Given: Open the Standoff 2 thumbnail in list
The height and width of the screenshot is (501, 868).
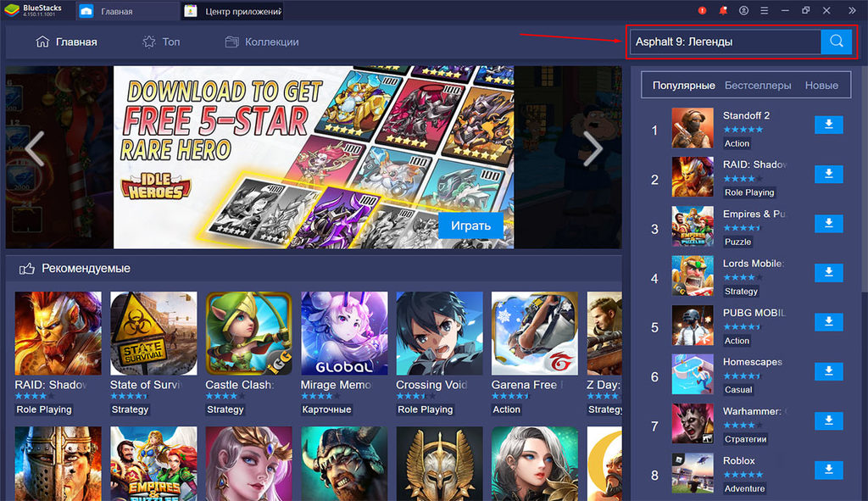Looking at the screenshot, I should [693, 128].
